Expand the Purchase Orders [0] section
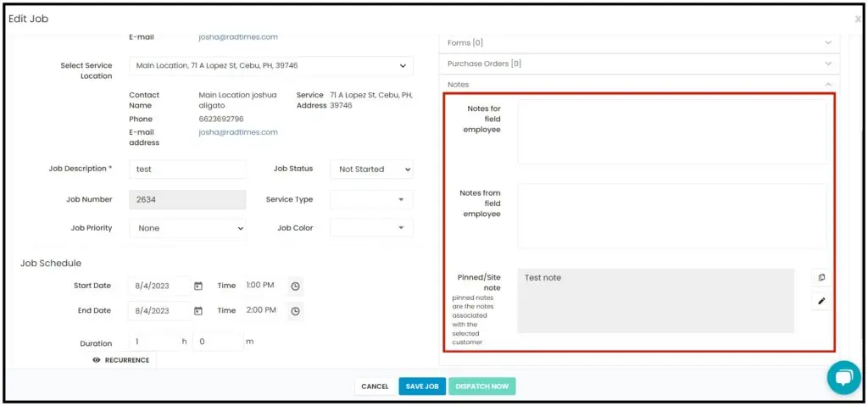 639,64
